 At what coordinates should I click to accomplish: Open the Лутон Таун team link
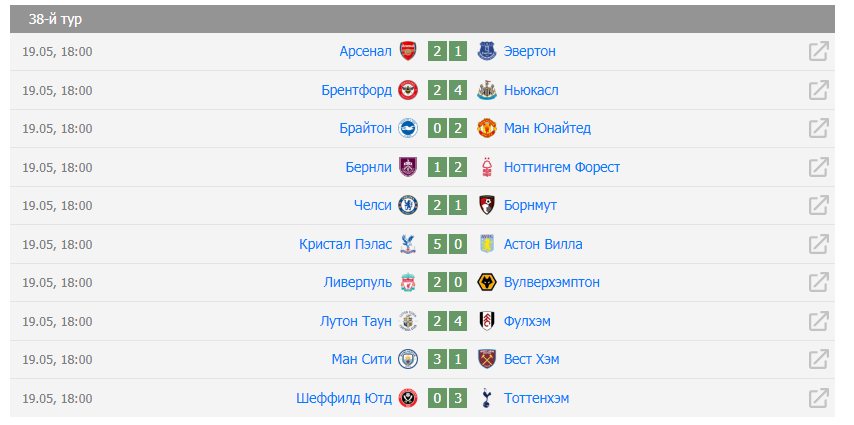coord(356,321)
